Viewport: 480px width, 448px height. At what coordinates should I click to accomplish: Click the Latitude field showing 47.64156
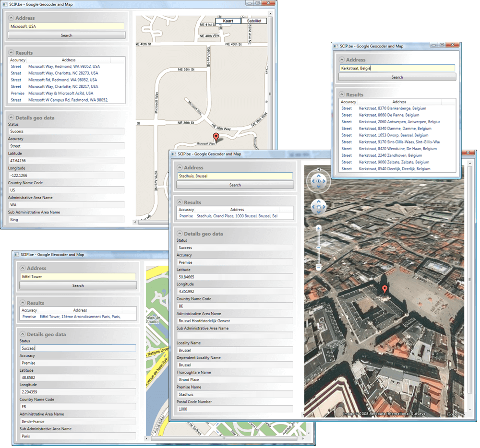pos(66,161)
